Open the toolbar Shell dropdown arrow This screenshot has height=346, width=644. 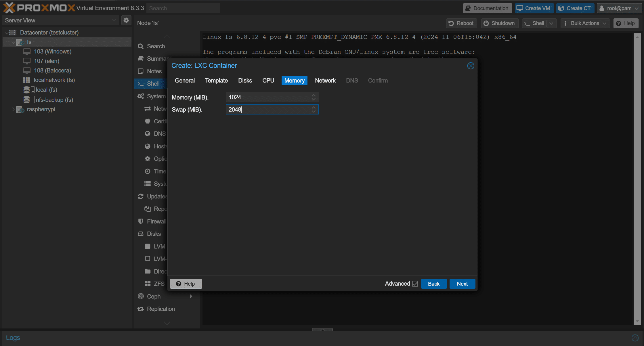(551, 23)
